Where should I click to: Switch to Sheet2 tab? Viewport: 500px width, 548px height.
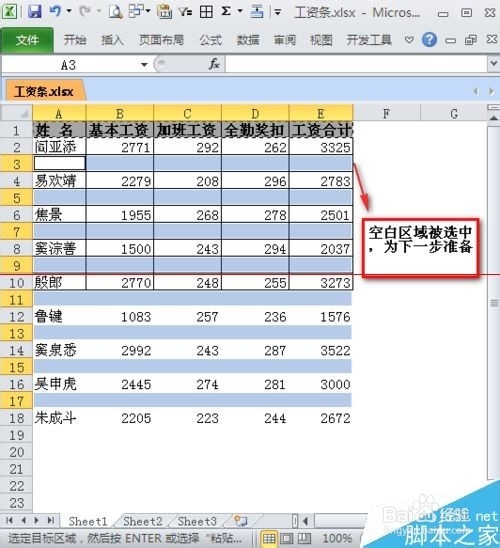pyautogui.click(x=143, y=521)
